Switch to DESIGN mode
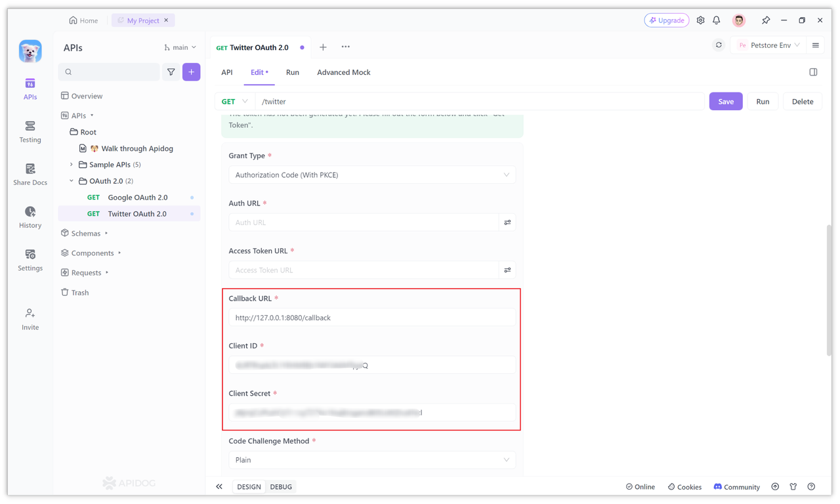 point(249,487)
